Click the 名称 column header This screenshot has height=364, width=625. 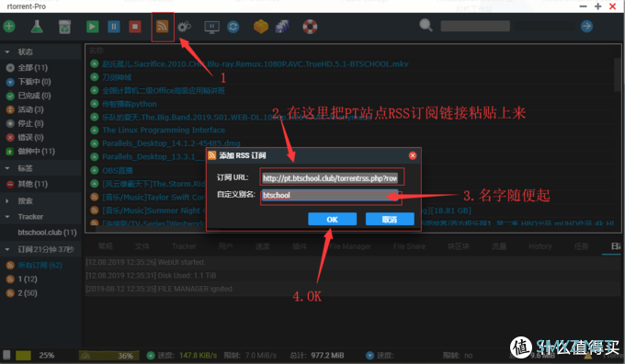click(97, 51)
